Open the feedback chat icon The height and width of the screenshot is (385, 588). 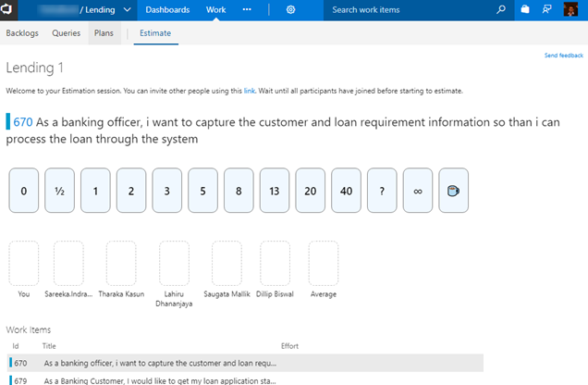click(547, 10)
